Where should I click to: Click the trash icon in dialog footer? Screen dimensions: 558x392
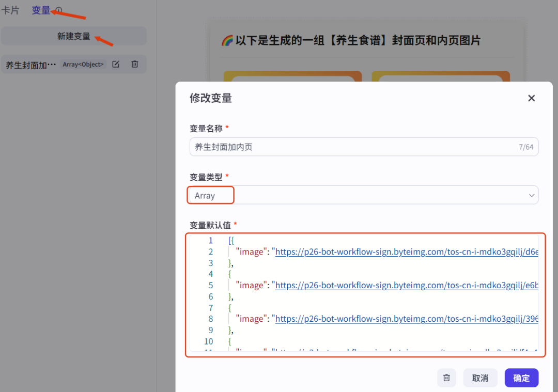[x=446, y=378]
